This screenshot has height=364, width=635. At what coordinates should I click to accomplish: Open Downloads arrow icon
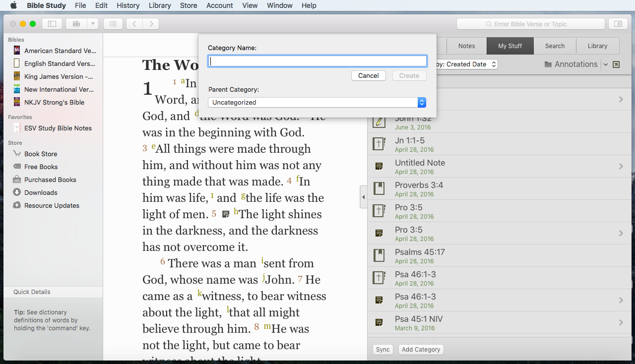click(17, 192)
